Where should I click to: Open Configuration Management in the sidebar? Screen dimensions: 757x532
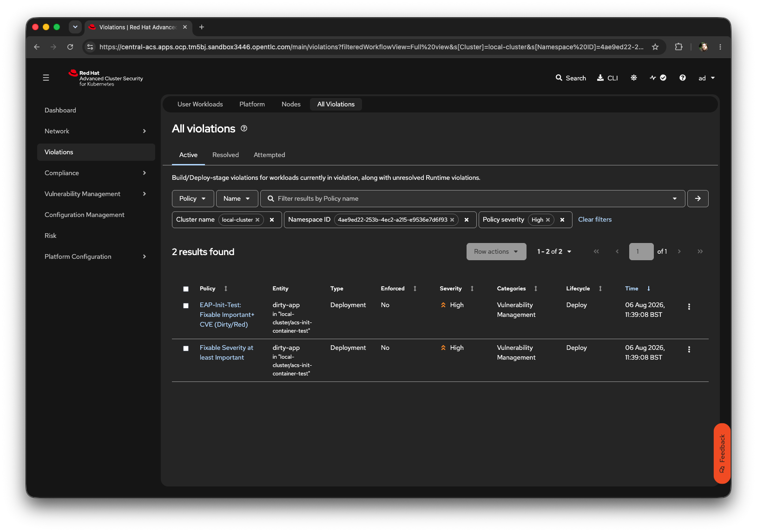click(96, 215)
